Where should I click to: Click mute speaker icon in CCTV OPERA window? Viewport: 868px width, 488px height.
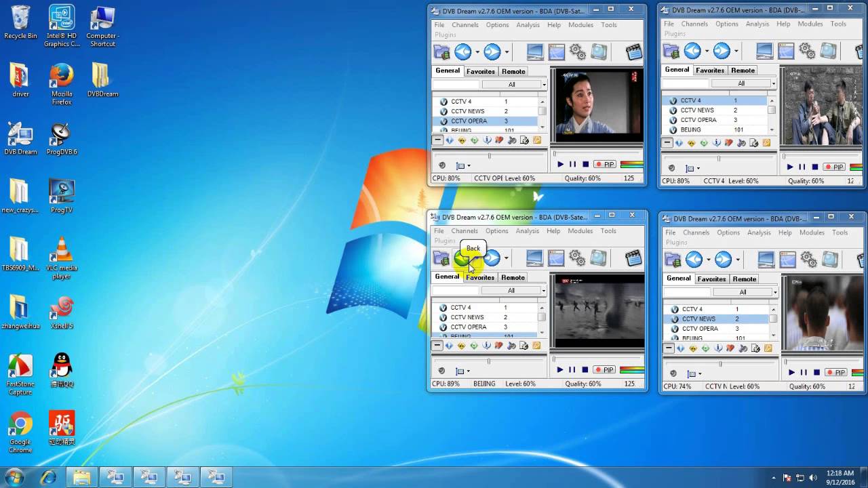(442, 165)
